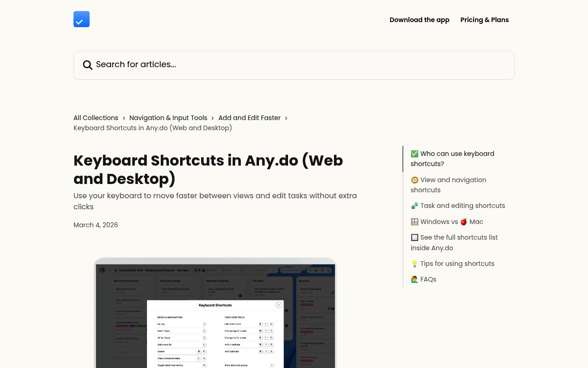
Task: Click the close icon in Keyboard Shortcuts popup image
Action: [x=279, y=305]
